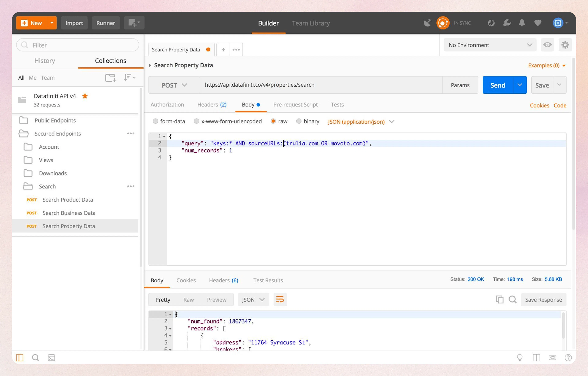This screenshot has width=588, height=376.
Task: Click the IN SYNC status icon
Action: [x=443, y=23]
